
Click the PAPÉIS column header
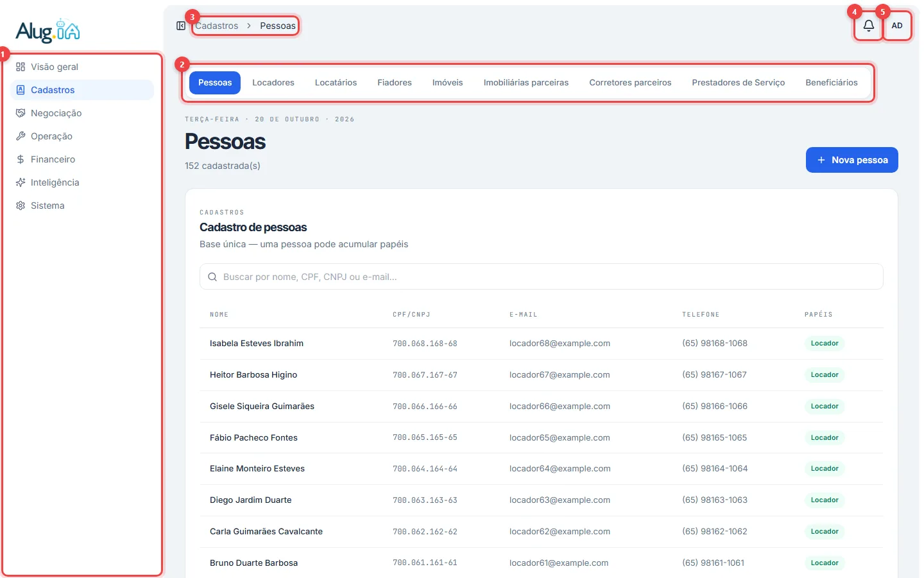[818, 315]
